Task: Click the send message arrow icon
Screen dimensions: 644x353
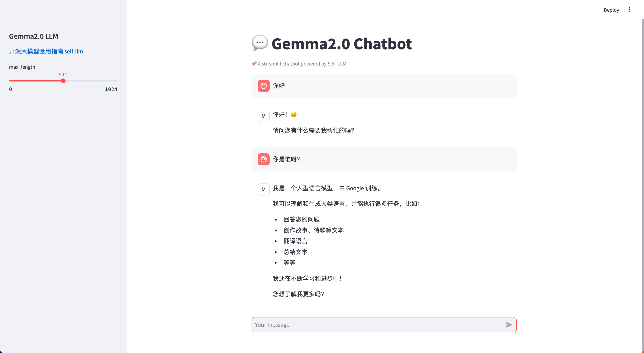Action: (x=509, y=325)
